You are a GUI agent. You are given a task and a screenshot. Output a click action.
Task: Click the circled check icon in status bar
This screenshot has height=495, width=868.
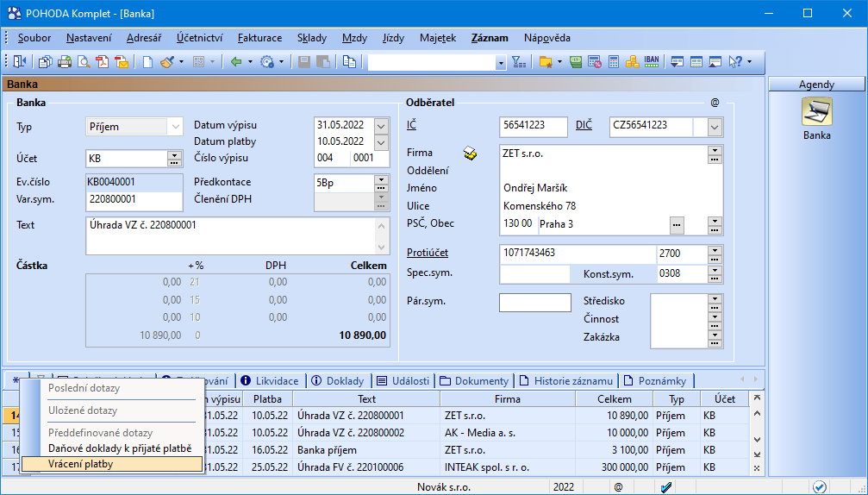(819, 487)
